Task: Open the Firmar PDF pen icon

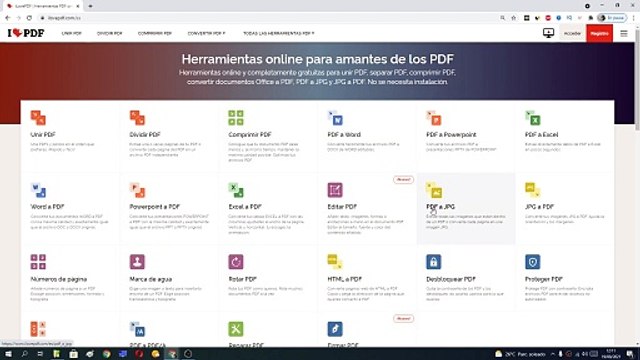Action: click(x=335, y=329)
